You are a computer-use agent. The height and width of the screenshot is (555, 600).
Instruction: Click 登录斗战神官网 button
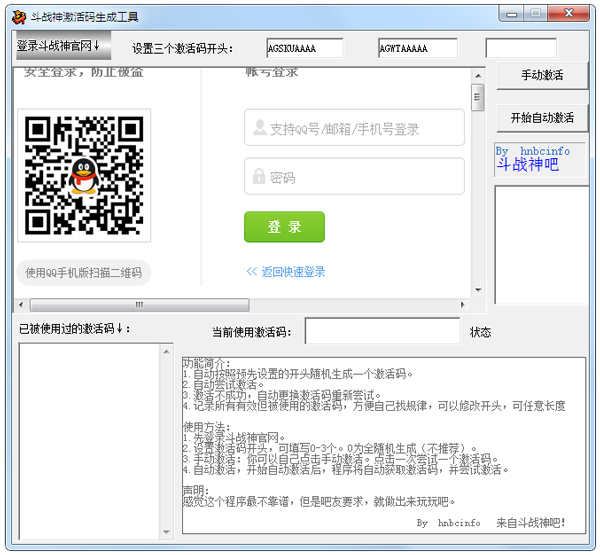(58, 46)
